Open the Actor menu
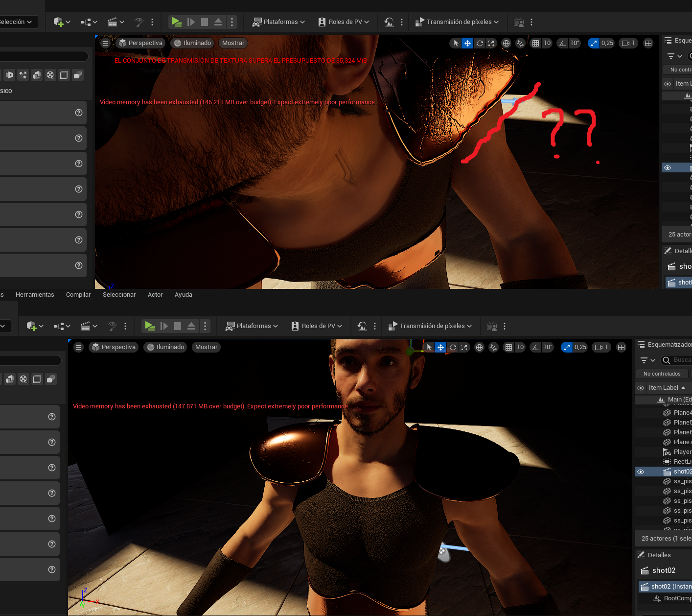The width and height of the screenshot is (692, 616). [155, 294]
